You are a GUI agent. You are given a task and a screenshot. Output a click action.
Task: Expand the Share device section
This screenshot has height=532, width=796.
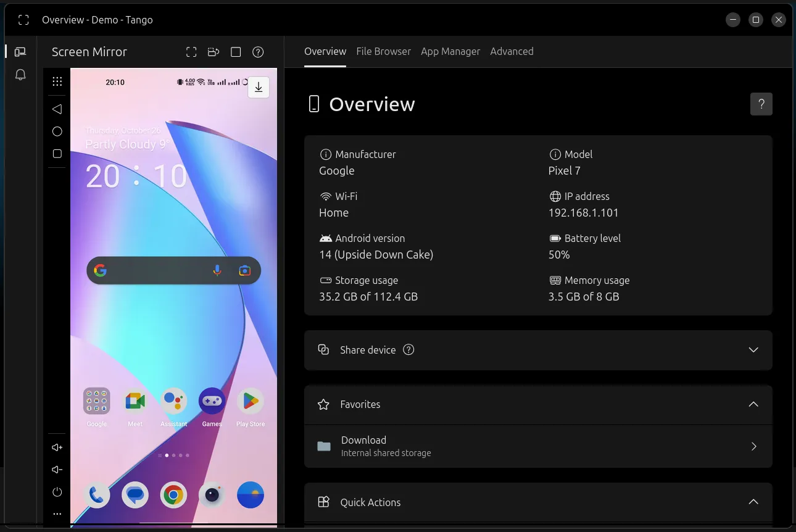(753, 350)
